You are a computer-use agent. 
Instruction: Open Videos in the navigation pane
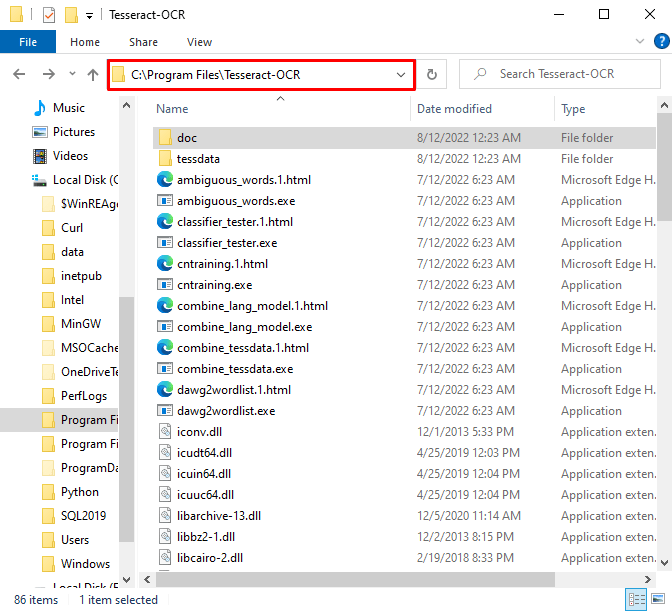tap(70, 156)
